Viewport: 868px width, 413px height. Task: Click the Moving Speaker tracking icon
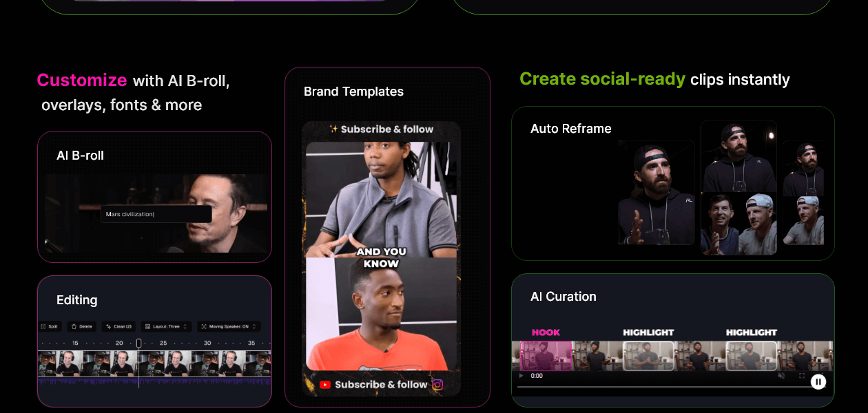203,326
